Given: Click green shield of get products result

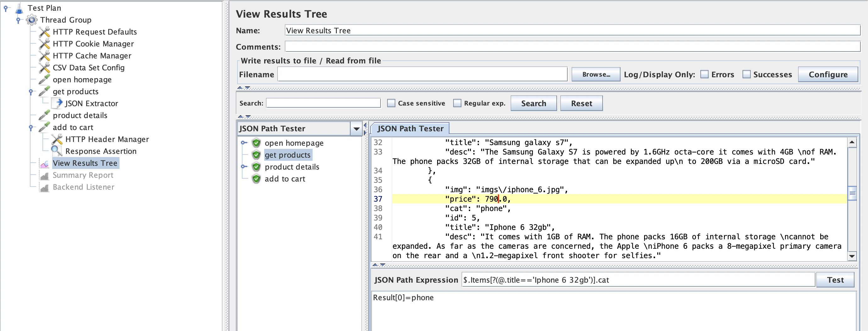Looking at the screenshot, I should point(256,155).
